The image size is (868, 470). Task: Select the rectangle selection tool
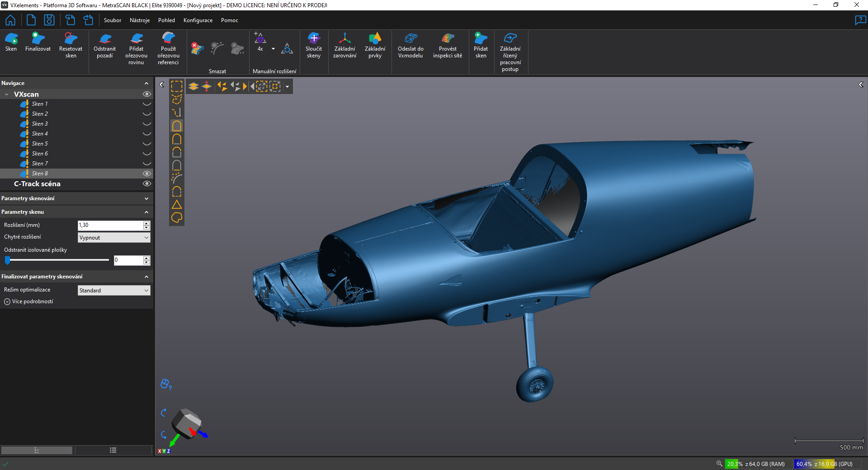point(177,86)
